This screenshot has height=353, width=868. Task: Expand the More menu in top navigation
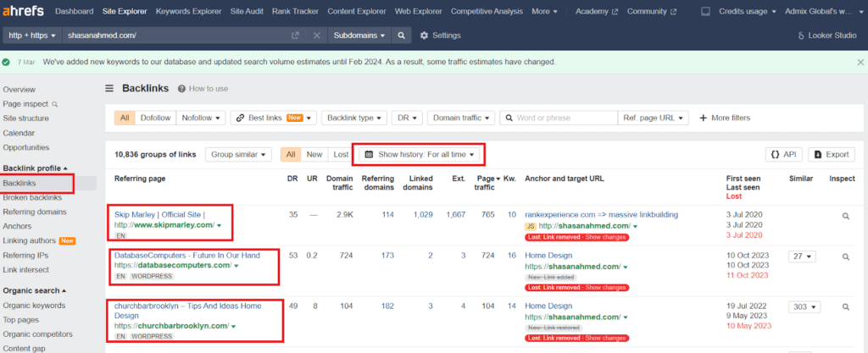(544, 11)
